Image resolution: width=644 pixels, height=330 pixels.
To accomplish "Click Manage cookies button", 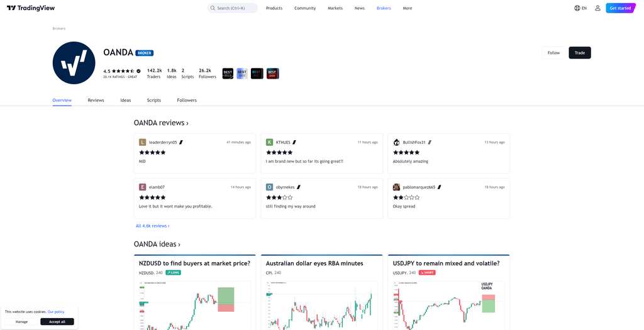I will coord(21,322).
